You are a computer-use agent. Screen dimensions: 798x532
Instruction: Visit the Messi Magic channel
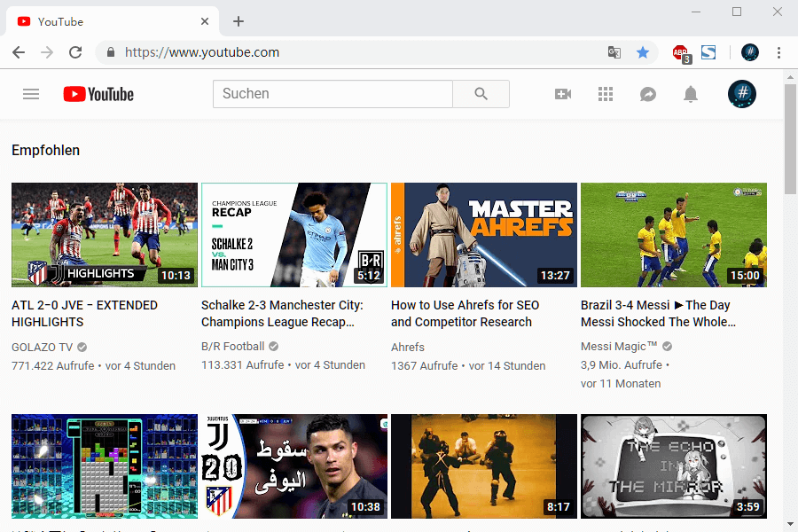619,347
